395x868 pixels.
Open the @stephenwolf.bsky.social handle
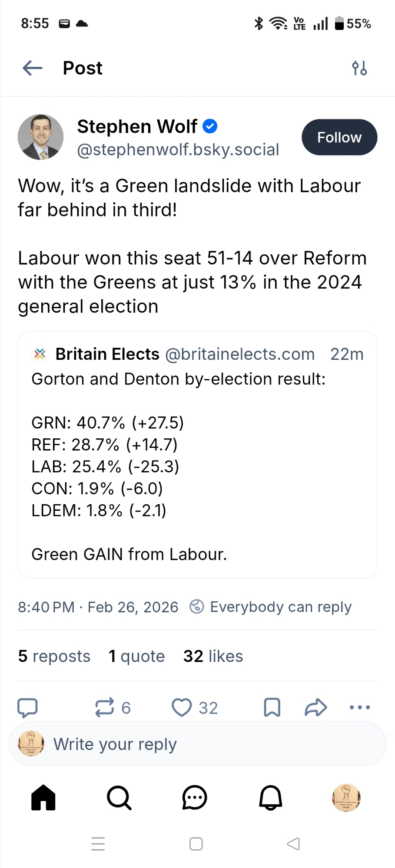(x=178, y=150)
